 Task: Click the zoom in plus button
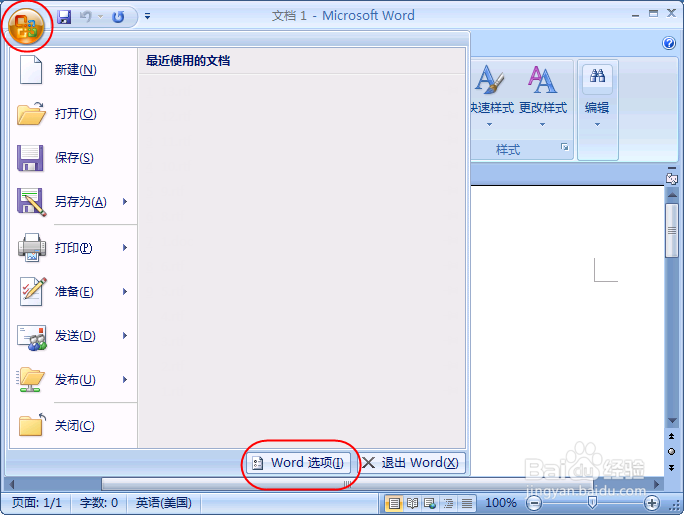(652, 504)
